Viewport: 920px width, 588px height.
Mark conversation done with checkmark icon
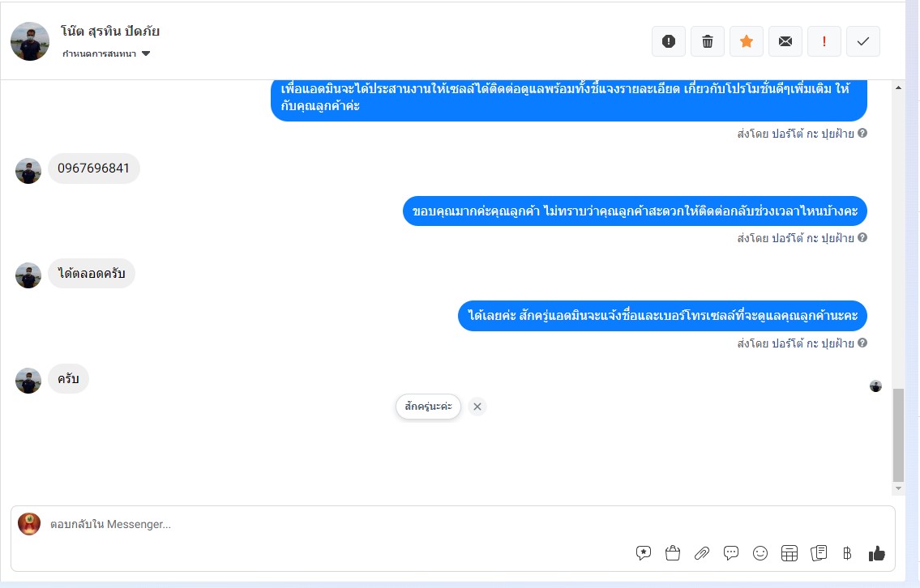click(863, 41)
